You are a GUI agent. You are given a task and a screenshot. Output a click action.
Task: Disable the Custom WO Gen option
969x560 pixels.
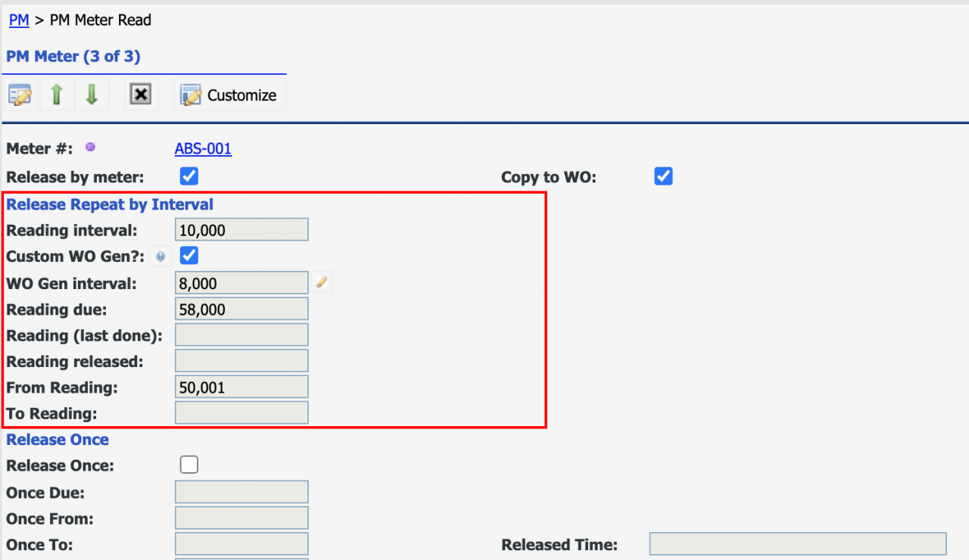click(189, 255)
